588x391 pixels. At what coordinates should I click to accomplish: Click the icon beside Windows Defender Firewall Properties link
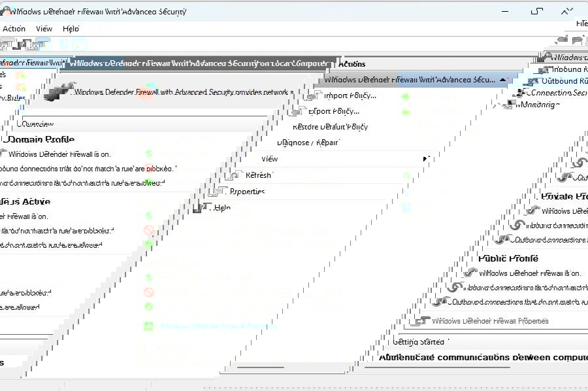point(420,321)
